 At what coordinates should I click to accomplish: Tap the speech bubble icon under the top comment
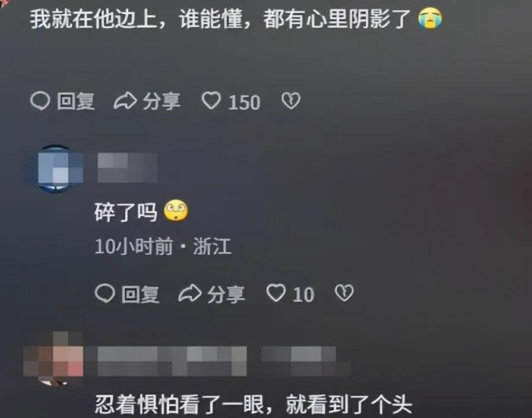(40, 101)
